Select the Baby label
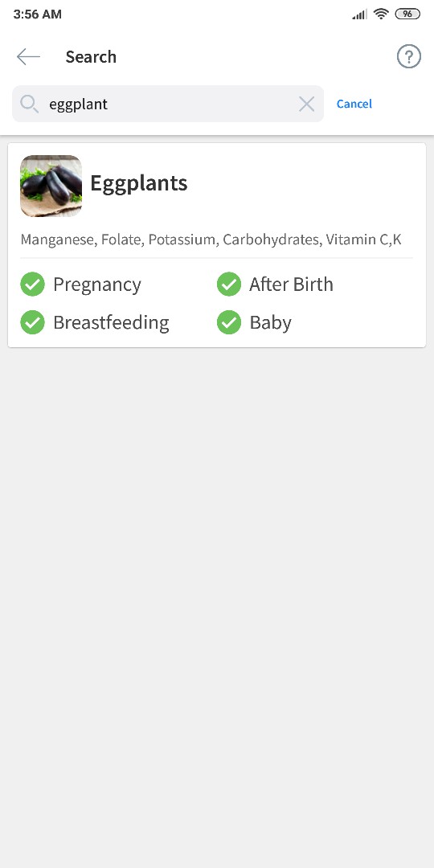 pos(271,323)
